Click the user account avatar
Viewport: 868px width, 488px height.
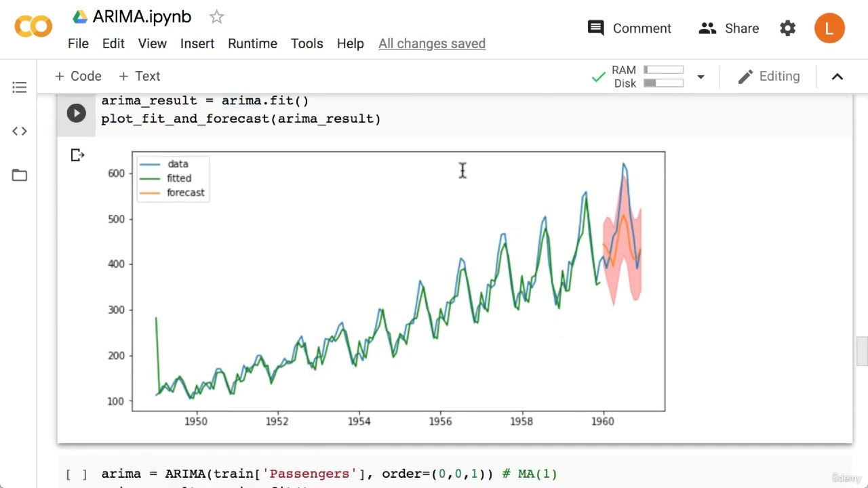[829, 28]
